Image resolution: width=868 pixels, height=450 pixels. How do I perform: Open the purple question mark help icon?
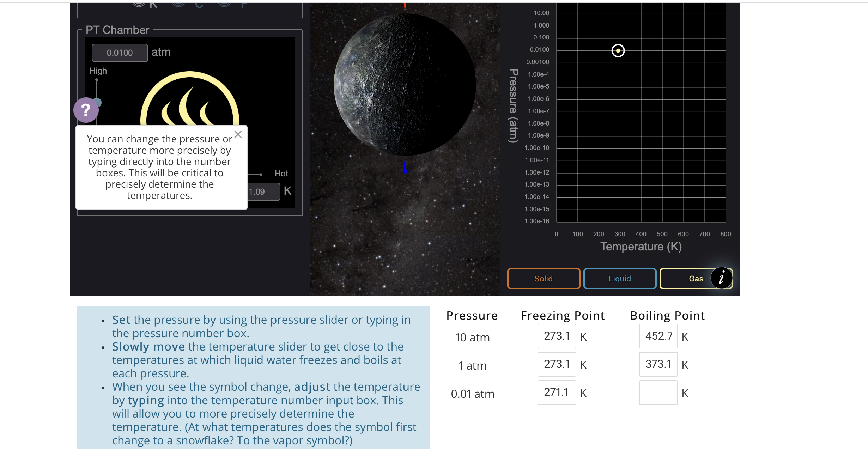(86, 110)
